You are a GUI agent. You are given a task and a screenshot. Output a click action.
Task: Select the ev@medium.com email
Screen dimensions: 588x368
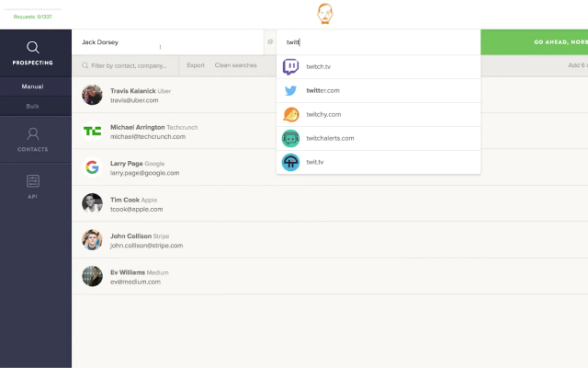pos(135,282)
